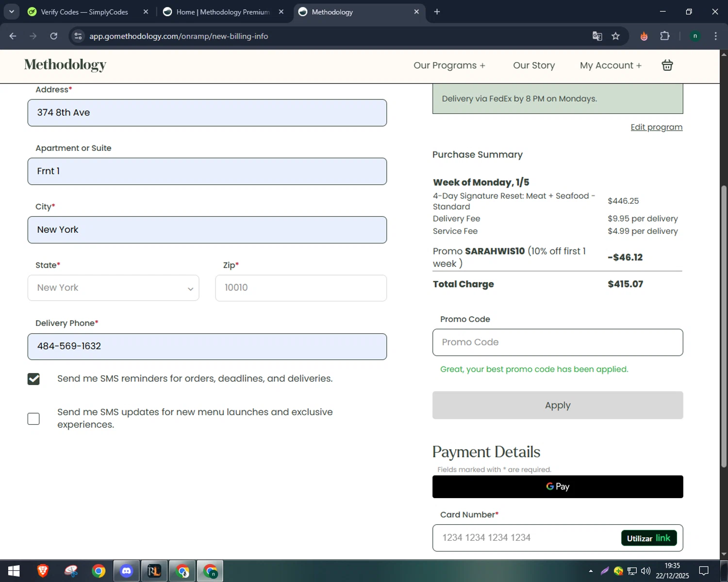Image resolution: width=728 pixels, height=582 pixels.
Task: Open the Chrome profile avatar
Action: point(695,36)
